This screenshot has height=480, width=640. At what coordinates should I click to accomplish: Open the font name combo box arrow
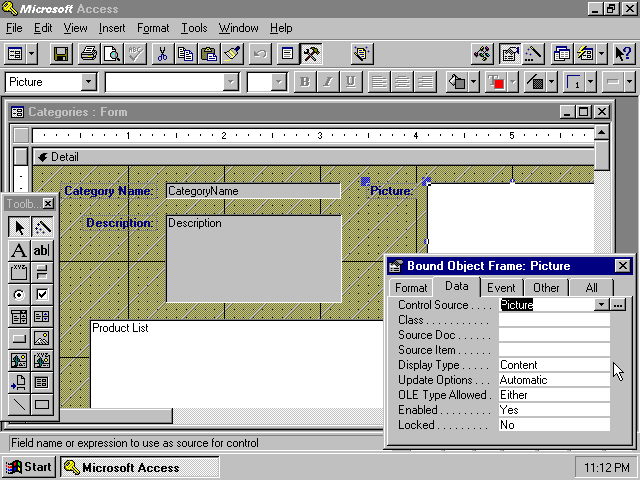(x=231, y=82)
